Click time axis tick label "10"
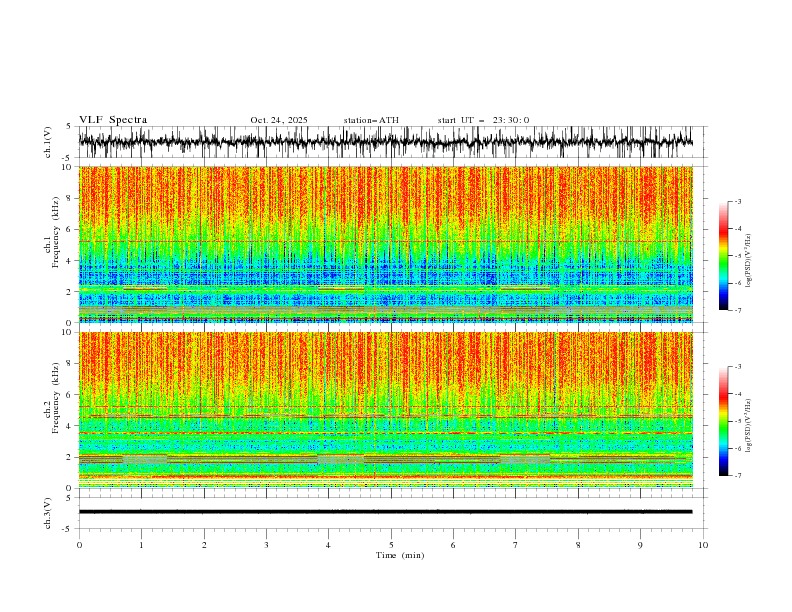 [703, 545]
